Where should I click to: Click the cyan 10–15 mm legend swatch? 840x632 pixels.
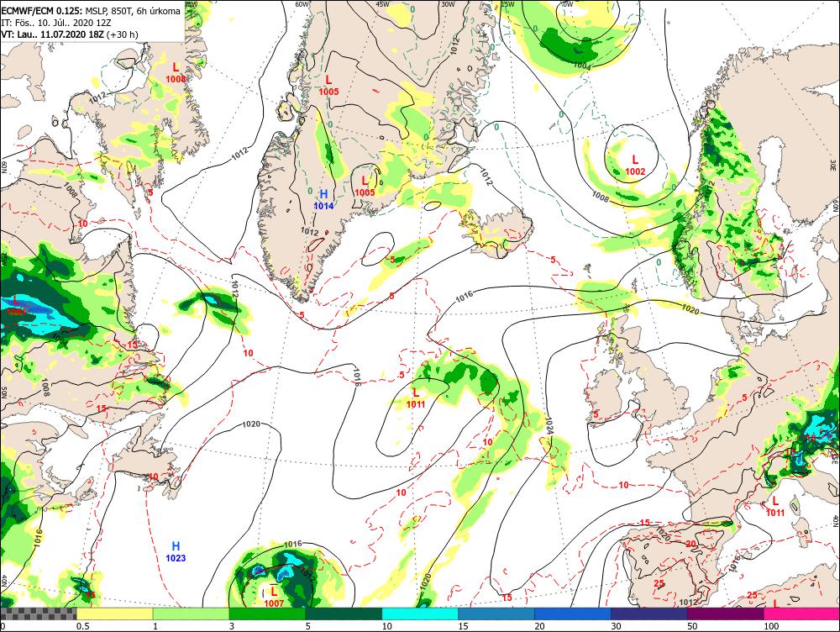coord(420,614)
